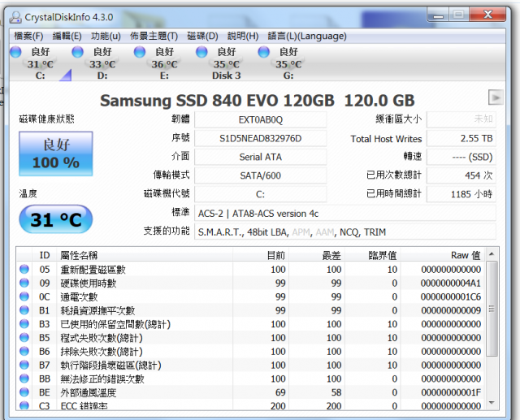Image resolution: width=520 pixels, height=420 pixels.
Task: Select the 通電次數 attribute row
Action: coord(251,297)
